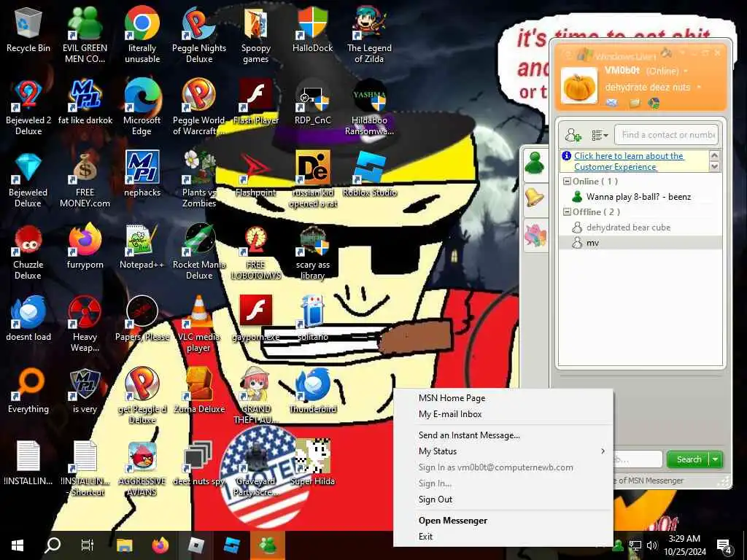This screenshot has height=560, width=747.
Task: Click the down arrow on the info banner
Action: 714,167
